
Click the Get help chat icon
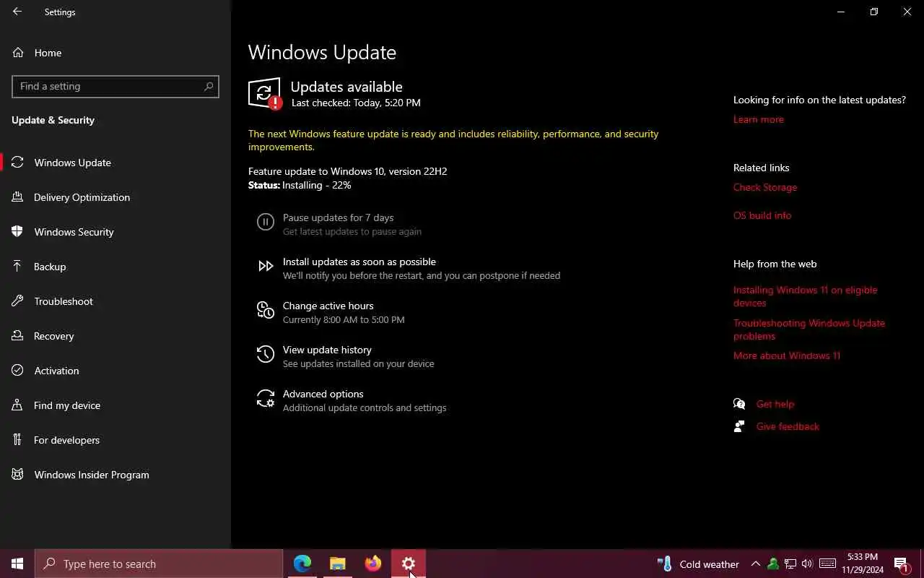(x=739, y=404)
